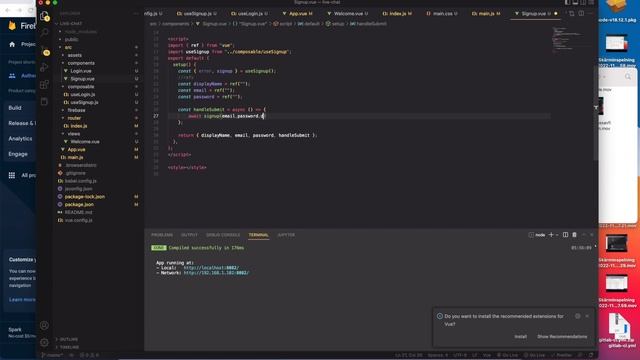The width and height of the screenshot is (640, 360).
Task: Dismiss the Vue extensions notification
Action: click(587, 316)
